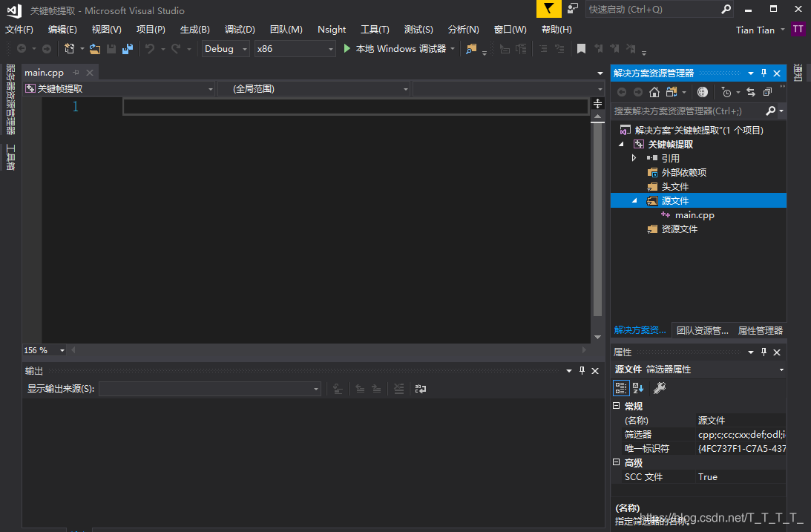Collapse the 高级 property category
Viewport: 811px width, 532px height.
pos(617,462)
